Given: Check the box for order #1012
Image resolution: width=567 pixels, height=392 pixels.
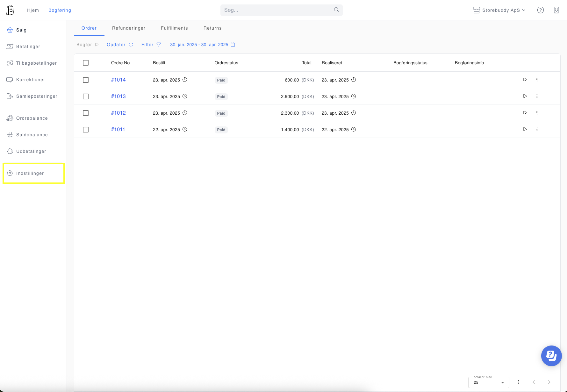Looking at the screenshot, I should pos(86,113).
